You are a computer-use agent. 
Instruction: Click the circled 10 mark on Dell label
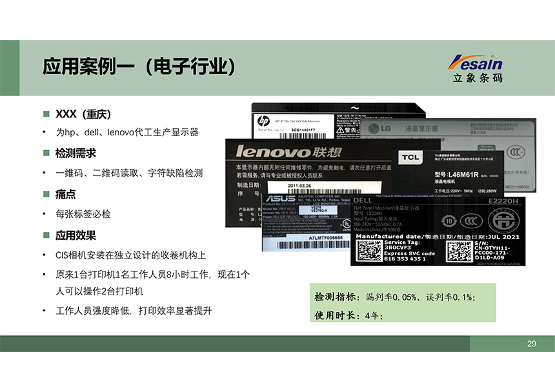click(x=449, y=222)
